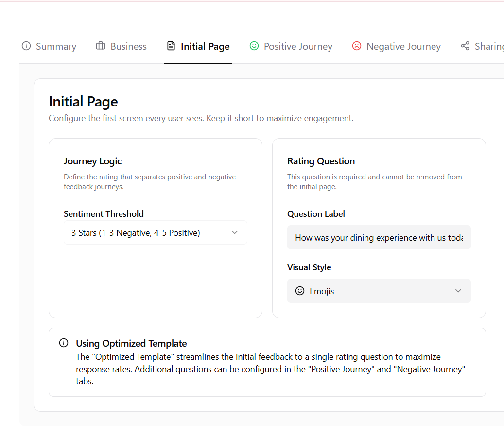
Task: Click the smiley icon inside the Emojis selector
Action: pos(300,290)
